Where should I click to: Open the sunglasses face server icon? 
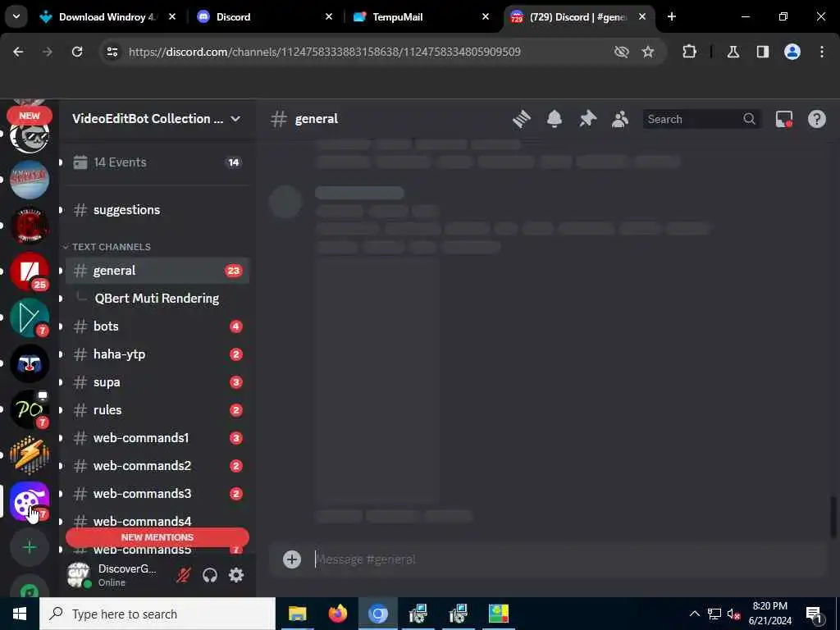point(30,137)
